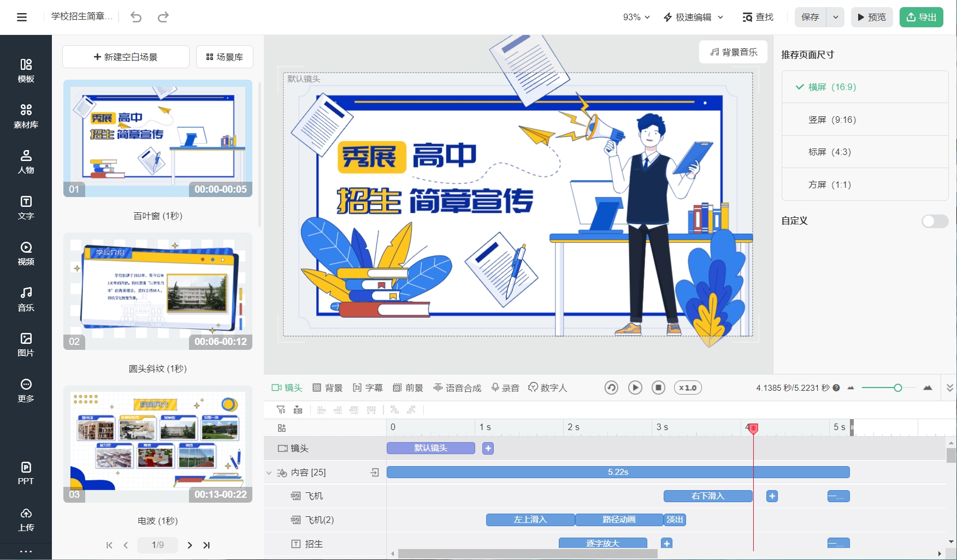
Task: Open the hamburger menu
Action: pos(21,17)
